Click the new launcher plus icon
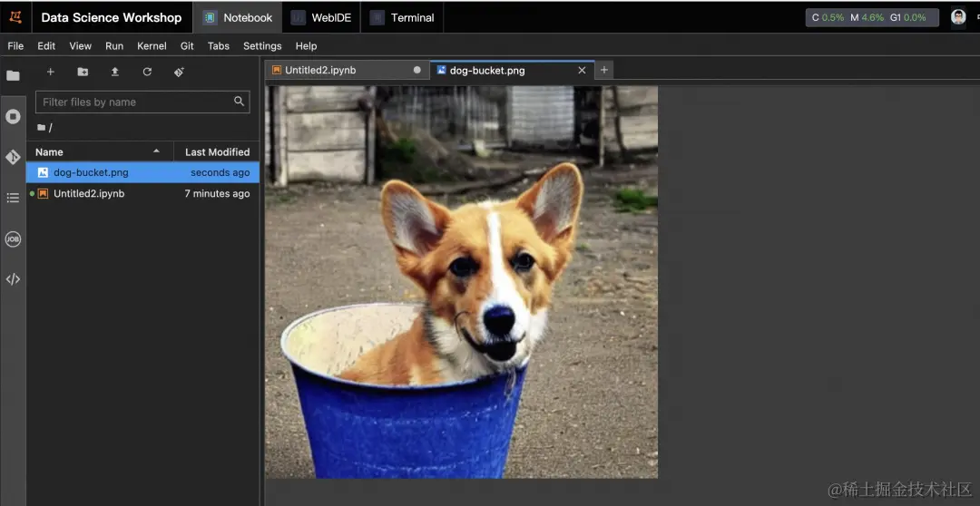Image resolution: width=980 pixels, height=506 pixels. click(51, 72)
